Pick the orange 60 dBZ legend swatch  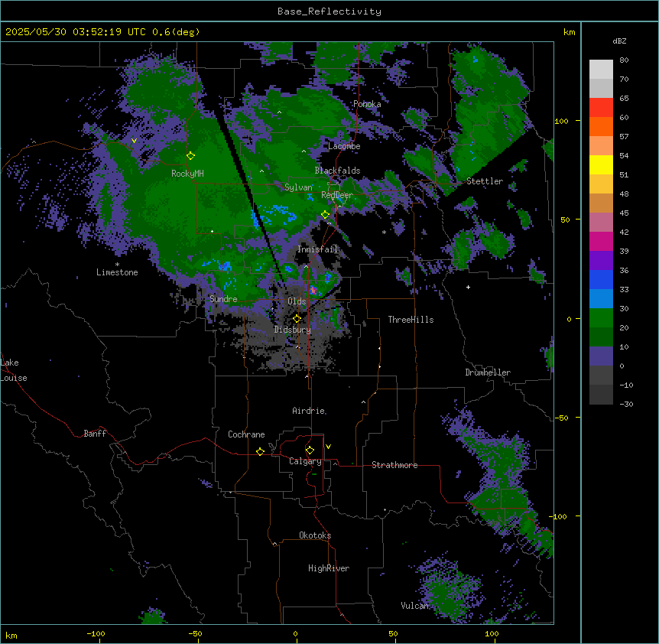click(601, 126)
